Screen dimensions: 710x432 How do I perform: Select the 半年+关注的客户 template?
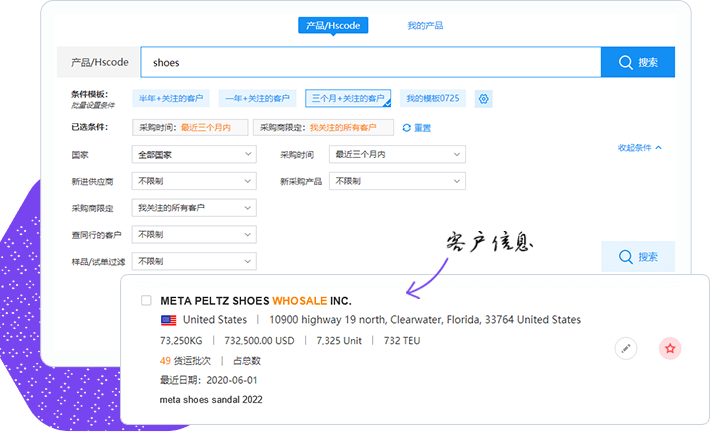(x=171, y=98)
